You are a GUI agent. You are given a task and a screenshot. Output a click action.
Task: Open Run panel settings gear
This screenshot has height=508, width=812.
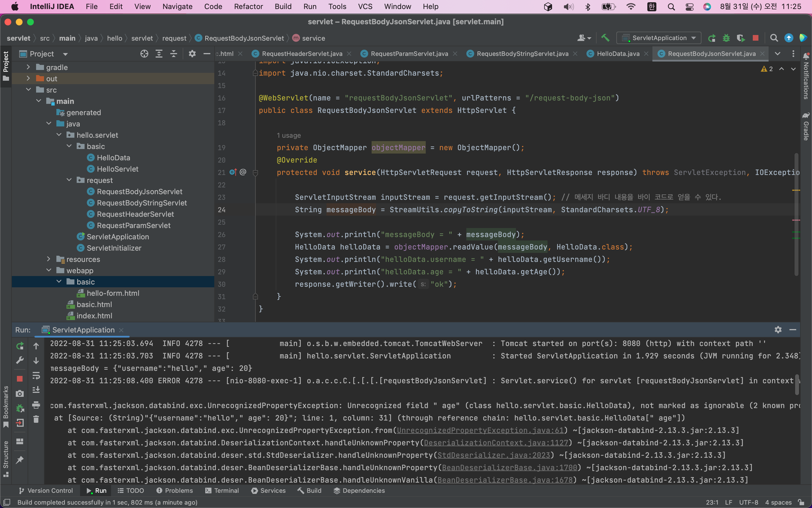tap(778, 330)
